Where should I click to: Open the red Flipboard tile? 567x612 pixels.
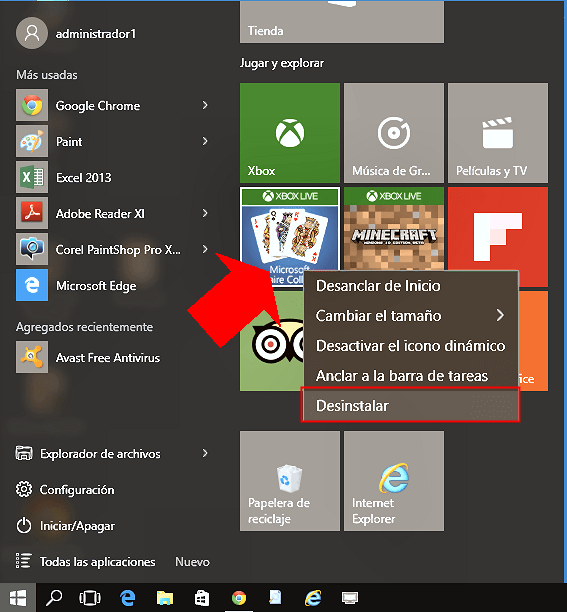click(498, 228)
